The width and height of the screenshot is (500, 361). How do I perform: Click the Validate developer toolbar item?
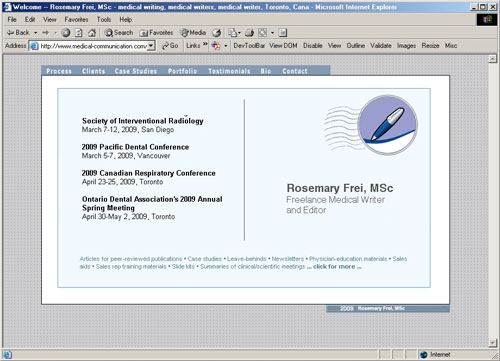381,46
